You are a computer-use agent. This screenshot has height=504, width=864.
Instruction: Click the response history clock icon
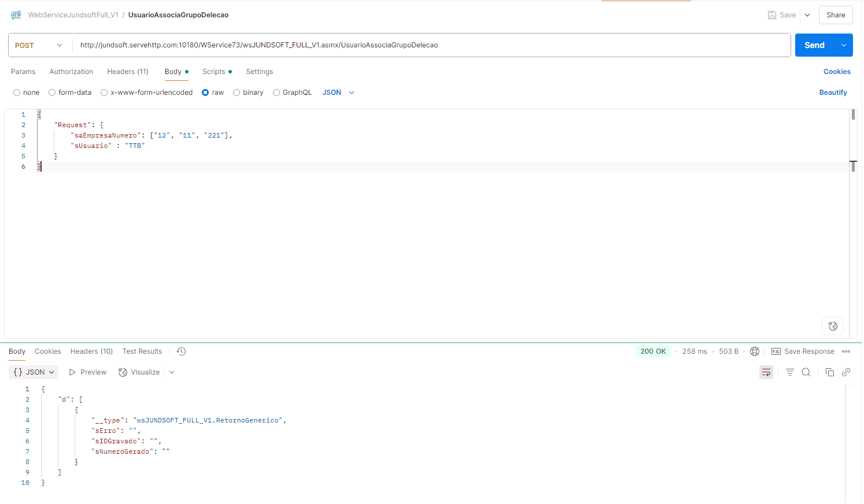click(x=181, y=351)
